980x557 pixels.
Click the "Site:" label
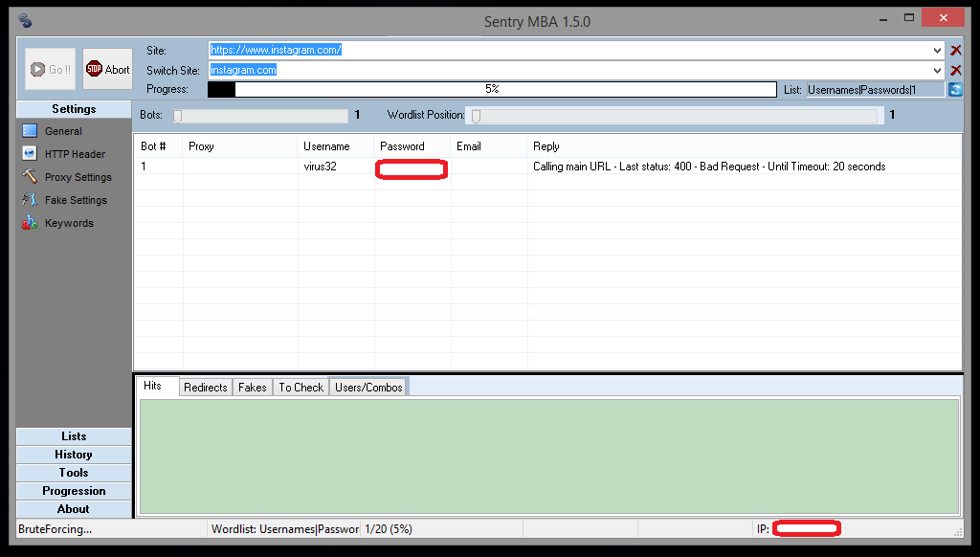(156, 51)
